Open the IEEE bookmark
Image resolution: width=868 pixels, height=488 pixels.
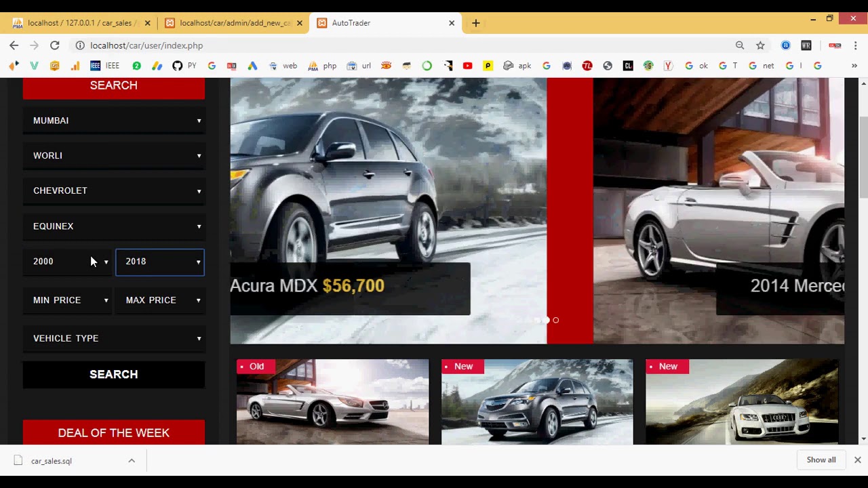(105, 66)
